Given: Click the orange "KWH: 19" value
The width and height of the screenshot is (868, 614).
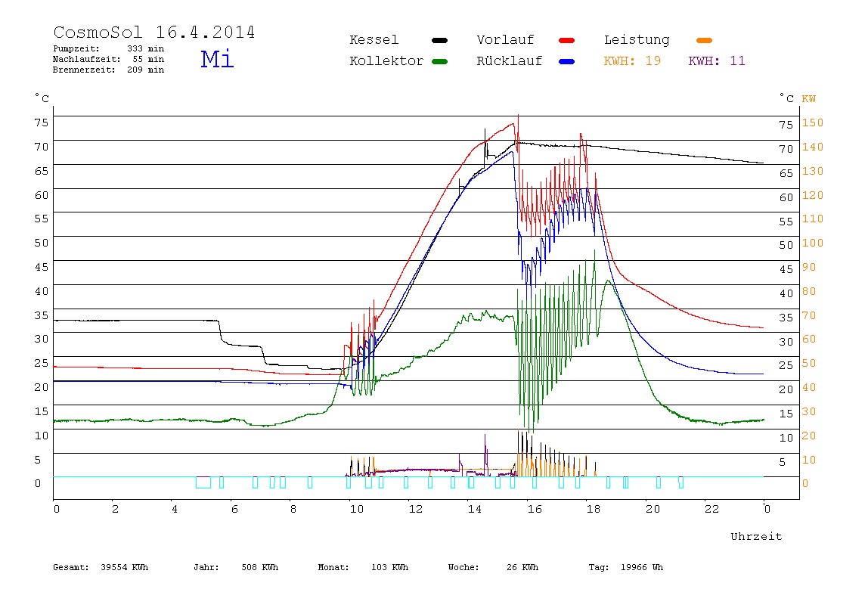Looking at the screenshot, I should 632,61.
